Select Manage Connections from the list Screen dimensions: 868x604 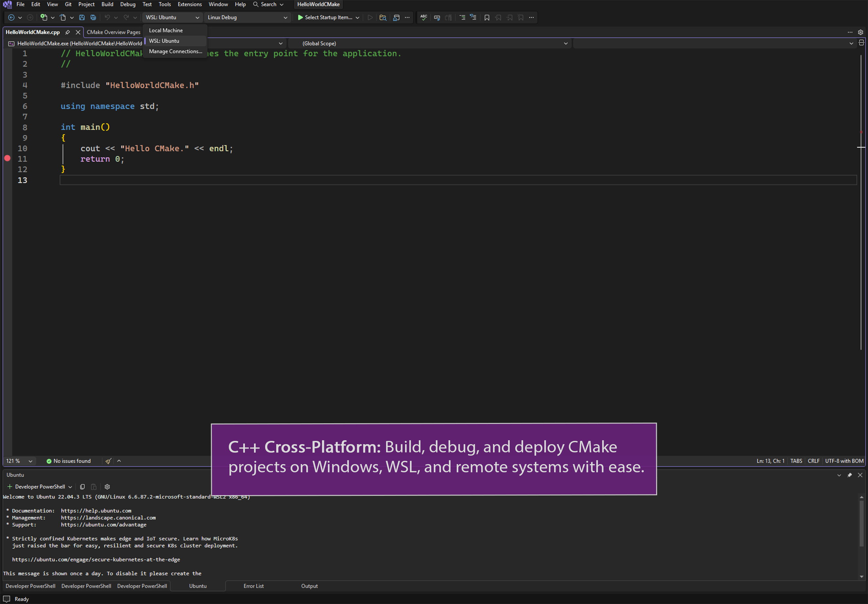click(x=175, y=51)
